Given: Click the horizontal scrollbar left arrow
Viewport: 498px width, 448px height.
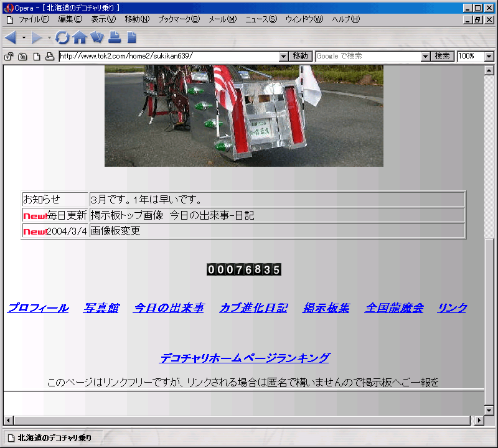Looking at the screenshot, I should tap(8, 421).
